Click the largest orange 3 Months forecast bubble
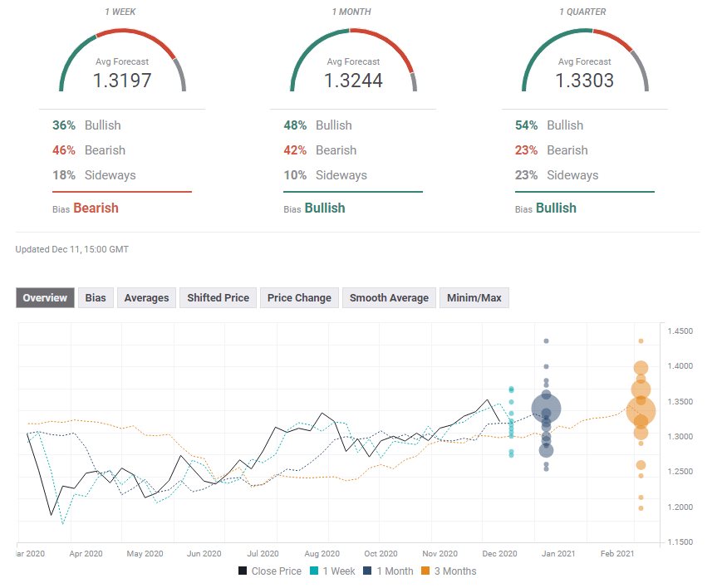 [641, 409]
